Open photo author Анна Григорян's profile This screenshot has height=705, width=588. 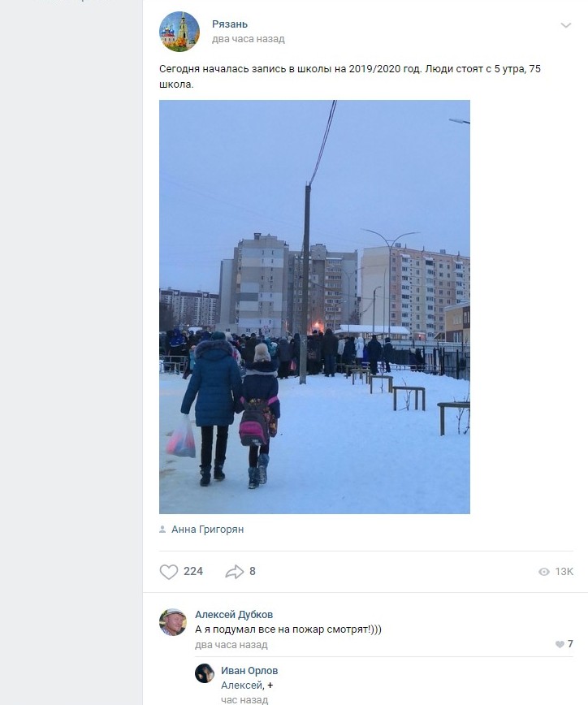pyautogui.click(x=207, y=530)
